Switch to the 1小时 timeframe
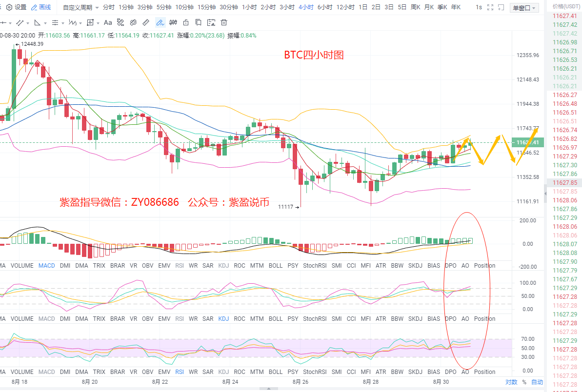 249,7
